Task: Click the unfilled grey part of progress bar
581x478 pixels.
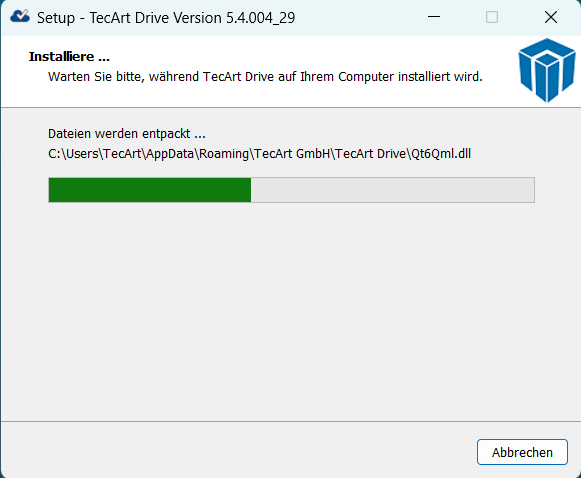Action: [392, 190]
